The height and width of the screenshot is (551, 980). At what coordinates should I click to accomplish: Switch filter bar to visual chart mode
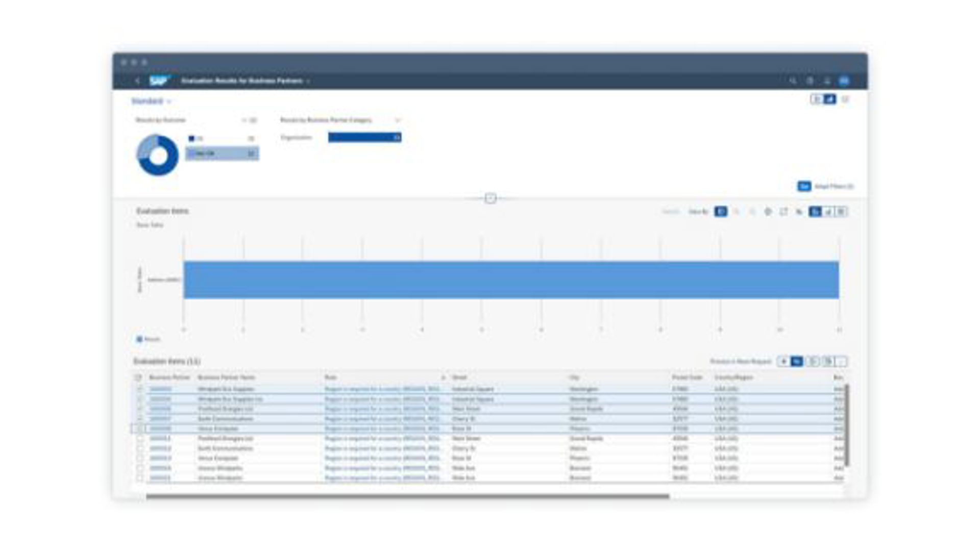tap(830, 99)
